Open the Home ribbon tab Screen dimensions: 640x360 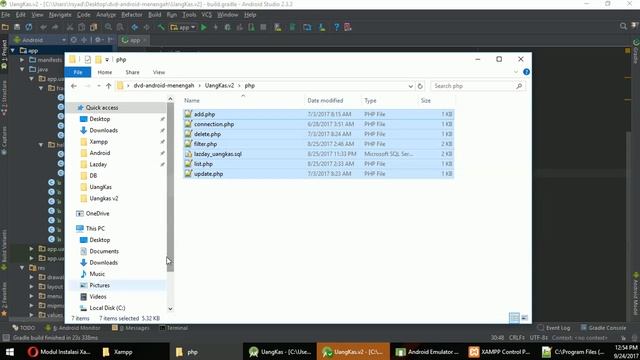click(104, 72)
